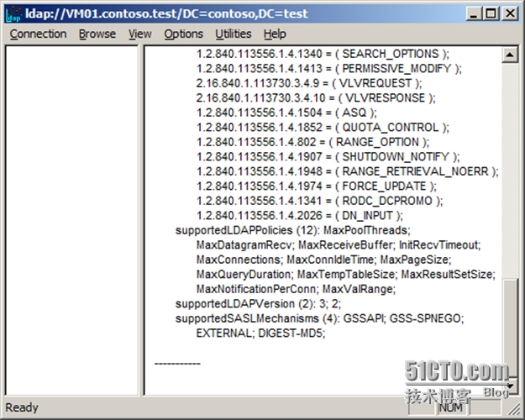Screen dimensions: 525x420
Task: Click the DN_INPUT line
Action: click(x=300, y=216)
